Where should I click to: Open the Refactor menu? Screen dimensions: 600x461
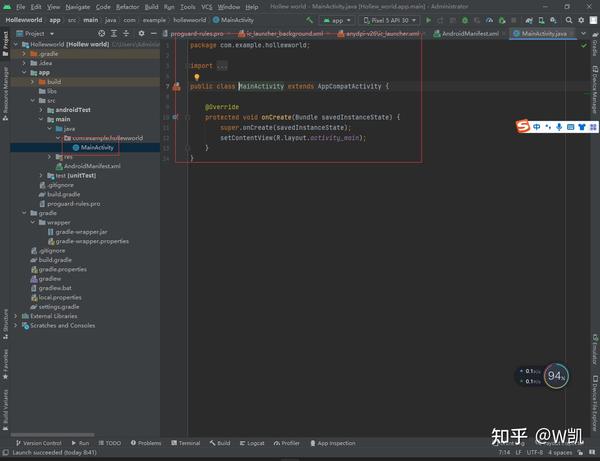click(127, 7)
